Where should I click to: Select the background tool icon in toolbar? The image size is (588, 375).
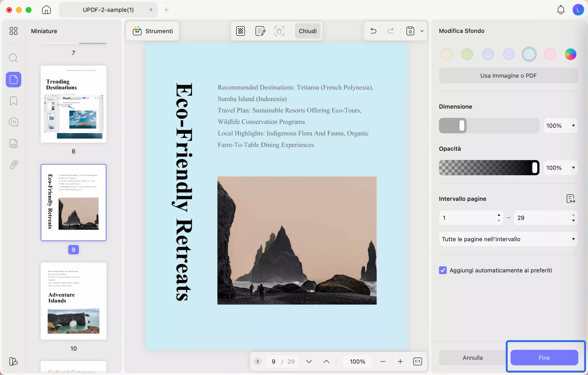[x=241, y=31]
